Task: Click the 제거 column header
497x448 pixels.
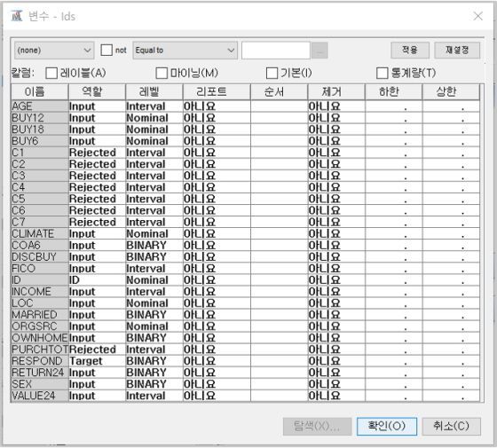Action: tap(336, 92)
